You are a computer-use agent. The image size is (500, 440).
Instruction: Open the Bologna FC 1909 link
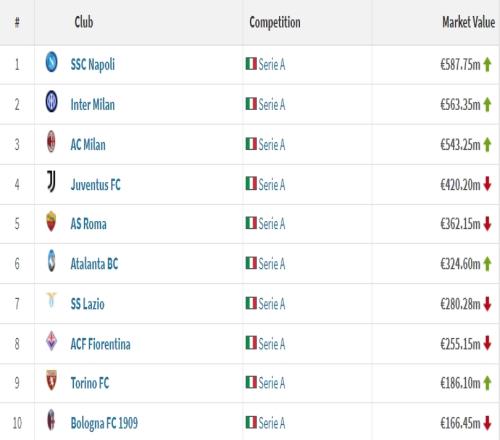pos(104,423)
